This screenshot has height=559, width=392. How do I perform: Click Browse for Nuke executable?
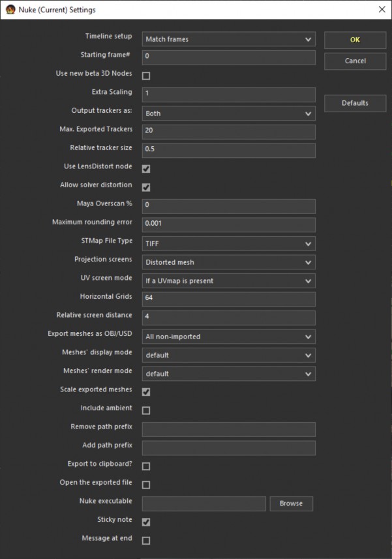click(291, 504)
